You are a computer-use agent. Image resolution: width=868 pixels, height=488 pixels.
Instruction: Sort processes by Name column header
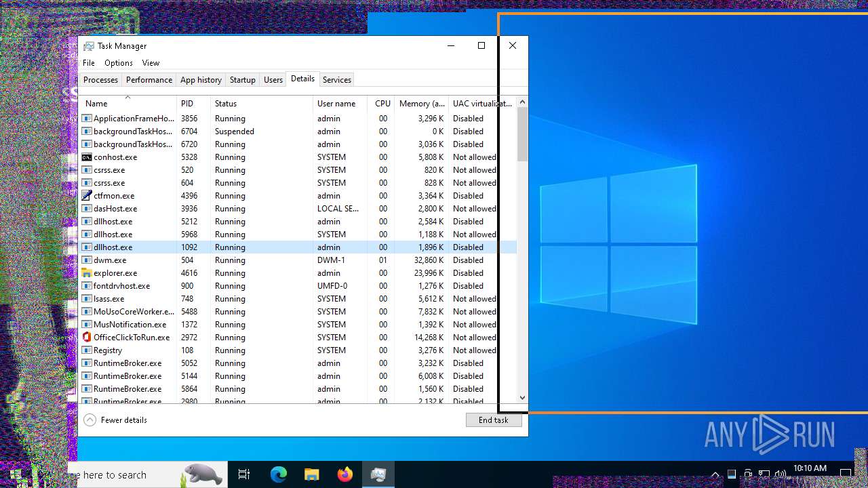pyautogui.click(x=128, y=104)
